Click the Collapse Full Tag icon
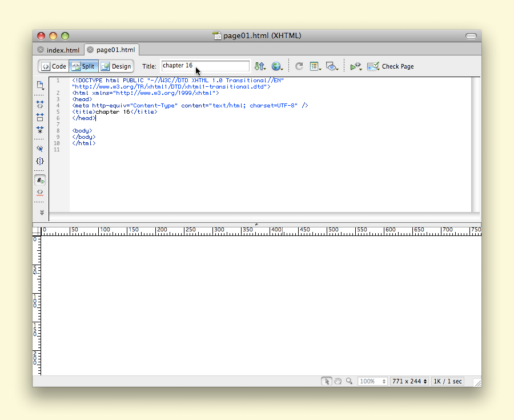 40,105
